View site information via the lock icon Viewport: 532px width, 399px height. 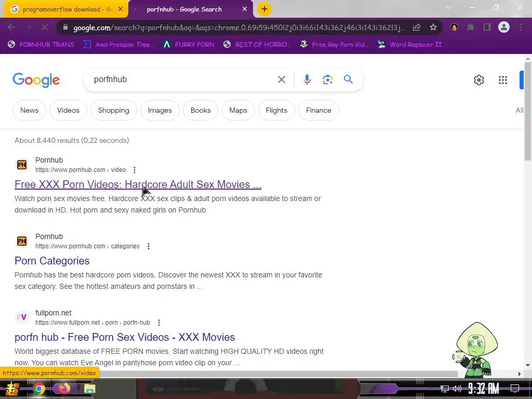click(65, 28)
